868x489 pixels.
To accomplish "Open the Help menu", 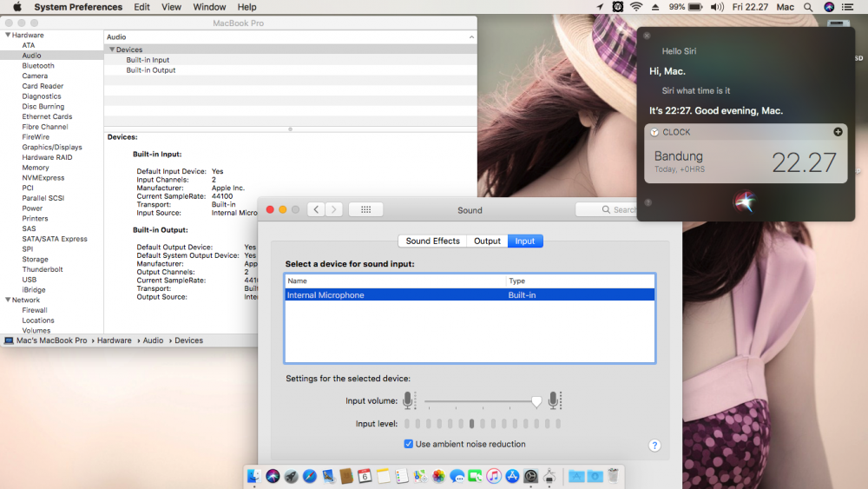I will 247,7.
